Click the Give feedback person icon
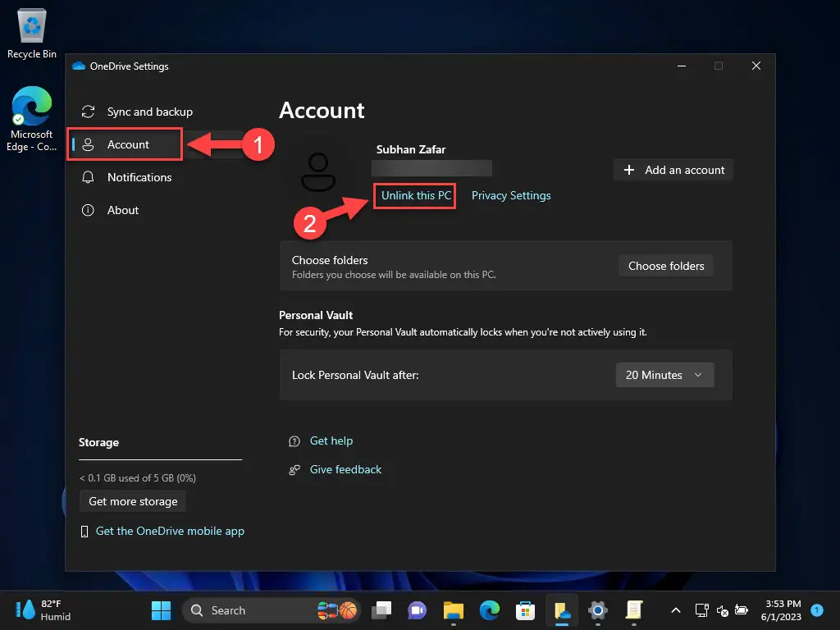Image resolution: width=840 pixels, height=630 pixels. click(294, 470)
